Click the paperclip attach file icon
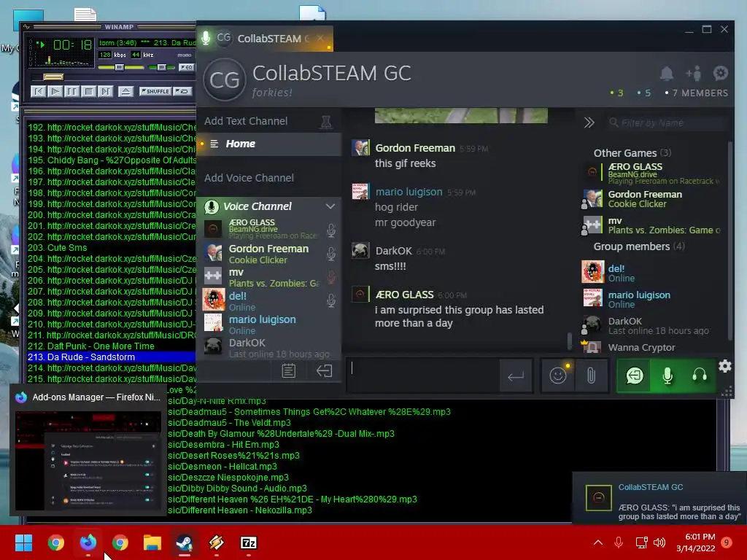This screenshot has height=560, width=747. (x=591, y=376)
